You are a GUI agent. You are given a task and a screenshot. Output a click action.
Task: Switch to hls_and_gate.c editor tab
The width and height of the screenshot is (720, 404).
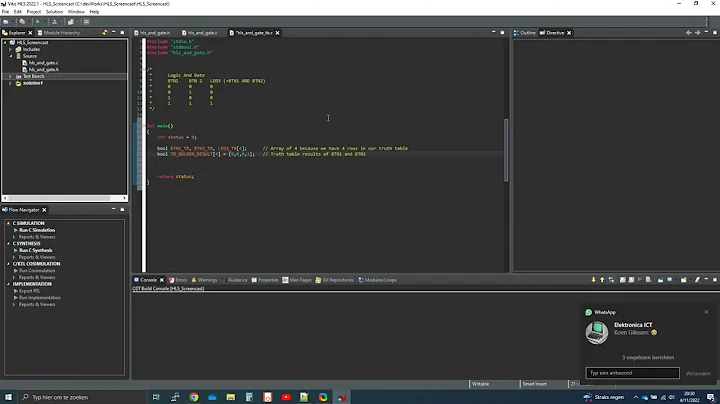(200, 33)
